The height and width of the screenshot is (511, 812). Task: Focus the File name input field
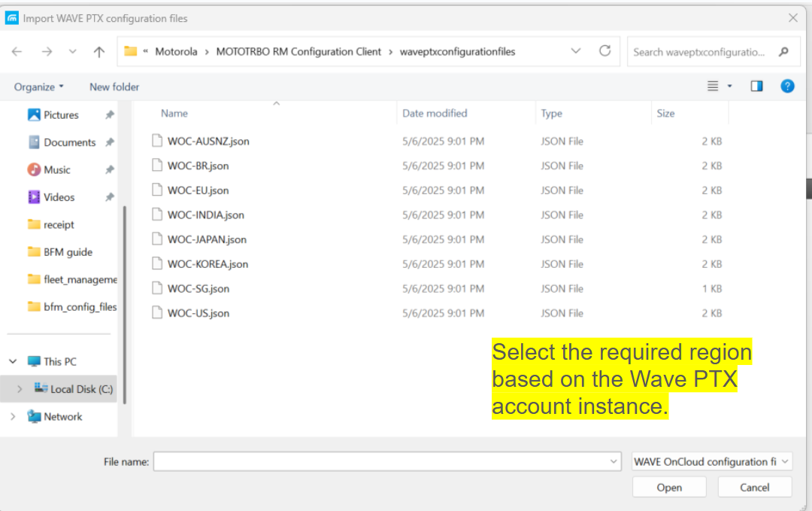380,461
